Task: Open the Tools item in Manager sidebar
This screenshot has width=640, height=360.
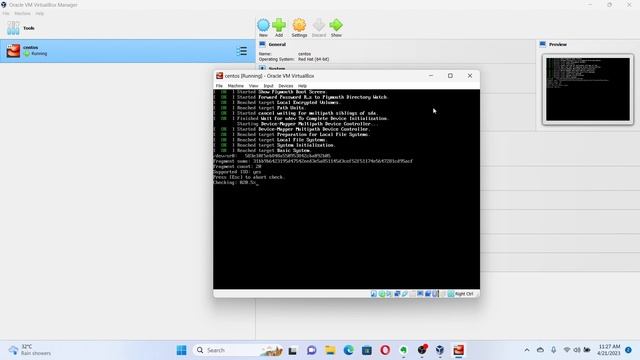Action: 127,28
